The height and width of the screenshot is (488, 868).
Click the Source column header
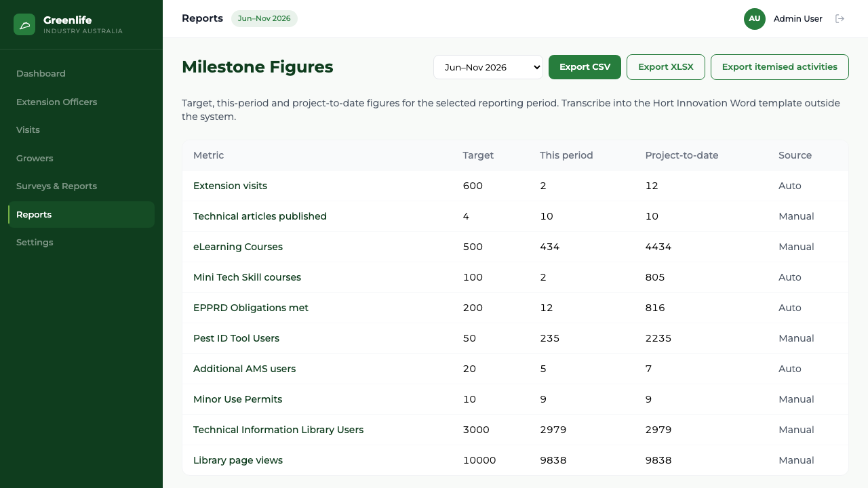point(795,155)
